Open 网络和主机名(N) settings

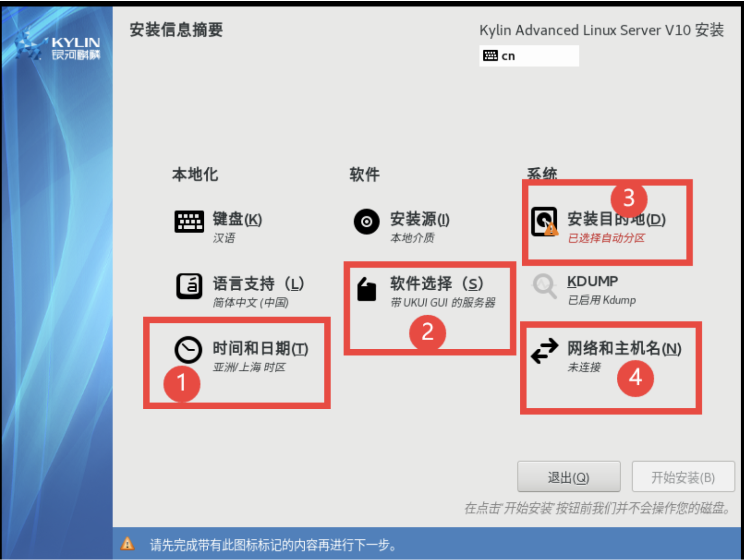(624, 349)
